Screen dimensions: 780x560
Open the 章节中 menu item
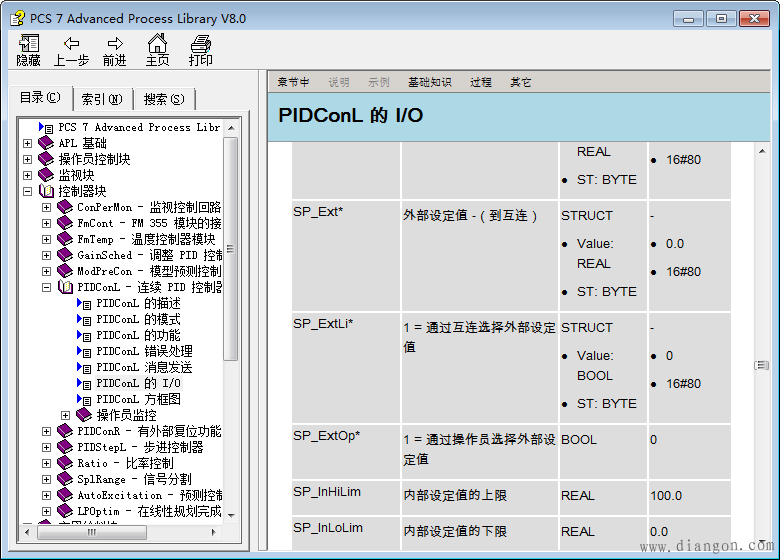pyautogui.click(x=293, y=82)
